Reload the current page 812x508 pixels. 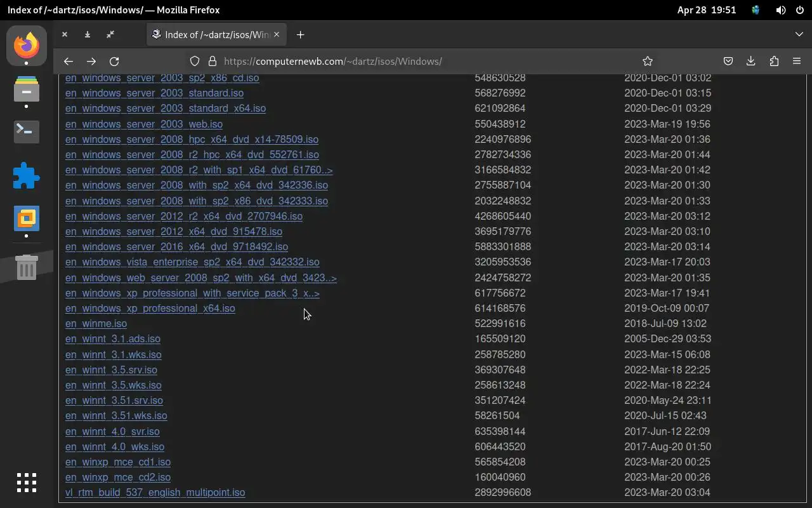(x=114, y=61)
